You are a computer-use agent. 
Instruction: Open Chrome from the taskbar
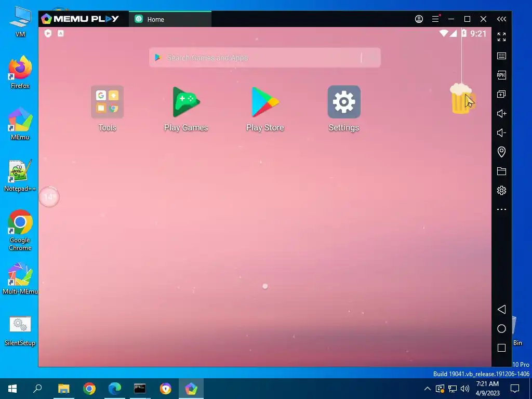click(89, 389)
